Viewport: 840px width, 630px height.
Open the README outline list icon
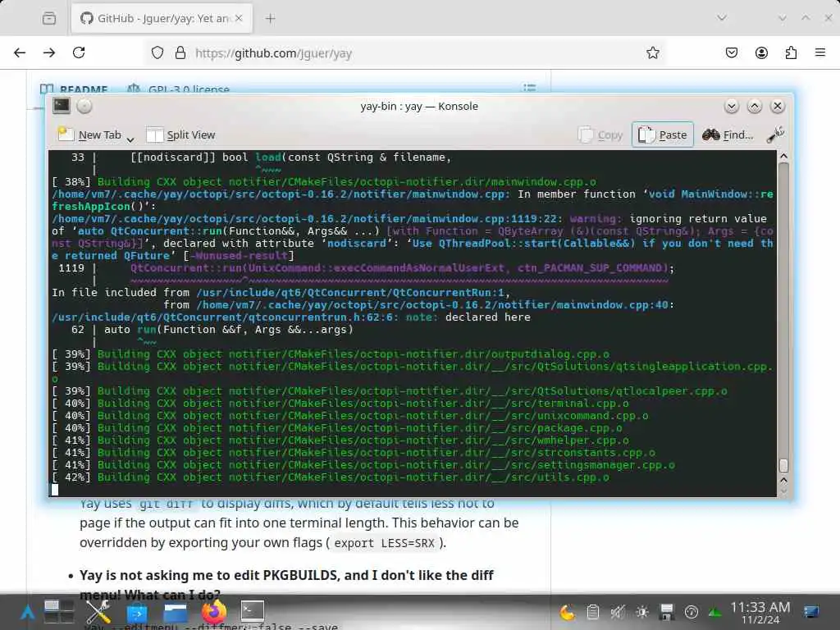point(529,87)
